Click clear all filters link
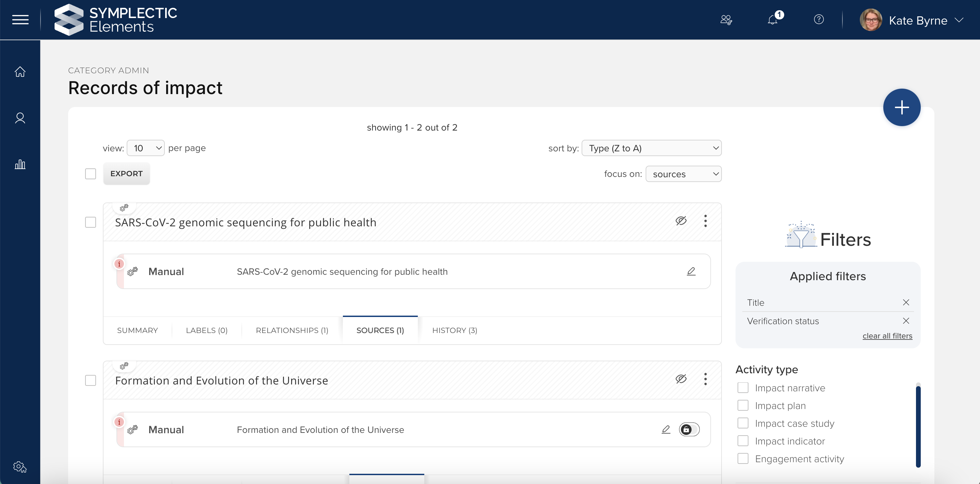Viewport: 980px width, 484px height. point(887,336)
